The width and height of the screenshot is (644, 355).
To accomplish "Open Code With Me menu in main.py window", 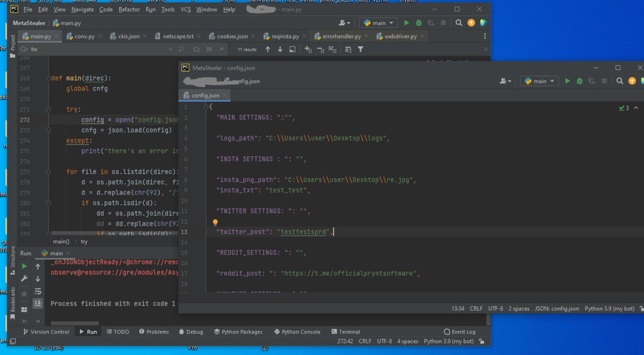I will point(345,23).
